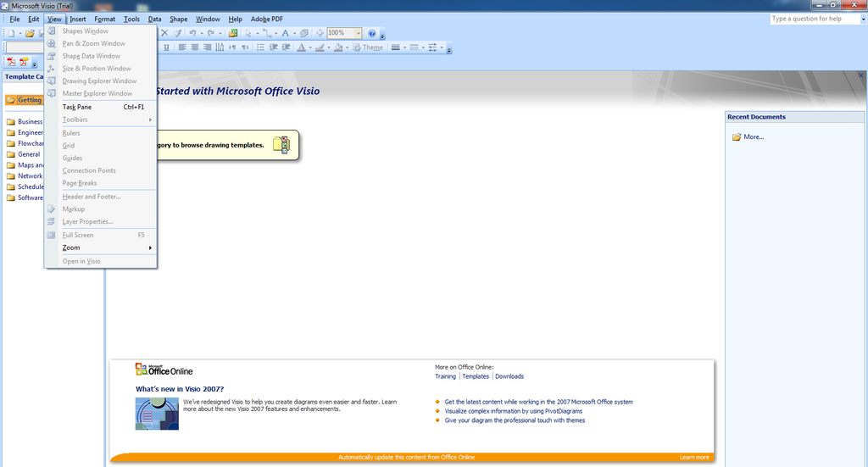The image size is (868, 467).
Task: Select the Text tool A icon
Action: point(285,33)
